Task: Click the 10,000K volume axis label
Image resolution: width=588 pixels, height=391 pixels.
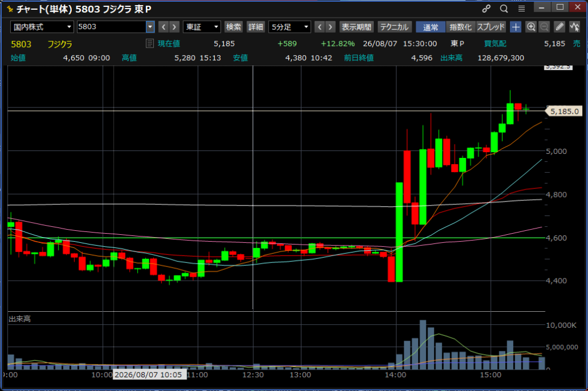Action: [561, 325]
